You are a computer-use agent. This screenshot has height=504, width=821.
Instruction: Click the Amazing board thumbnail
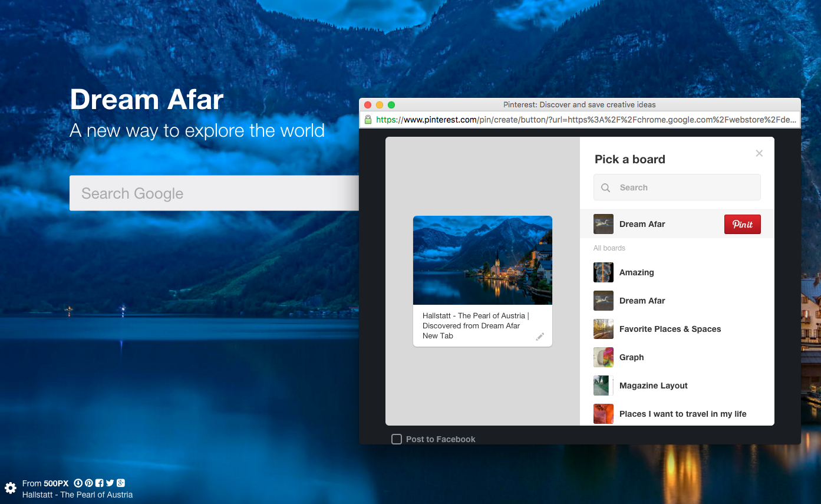pos(603,272)
